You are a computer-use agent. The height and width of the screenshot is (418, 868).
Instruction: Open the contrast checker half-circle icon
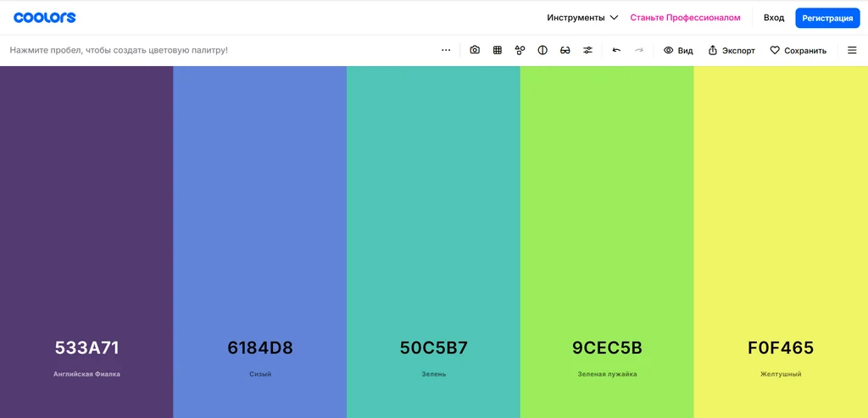(x=542, y=50)
